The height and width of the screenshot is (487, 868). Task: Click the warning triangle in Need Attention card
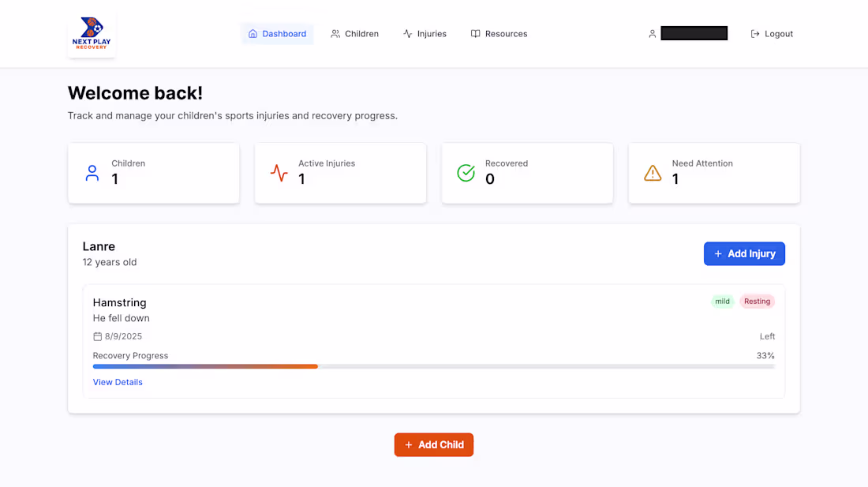[x=653, y=173]
